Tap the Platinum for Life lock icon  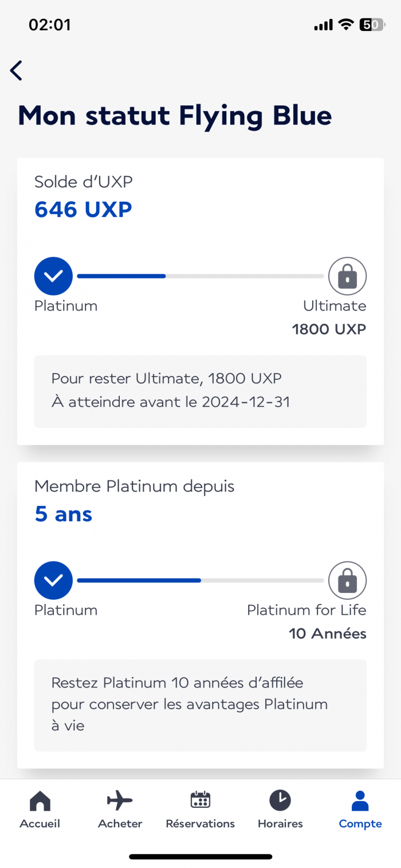[347, 580]
